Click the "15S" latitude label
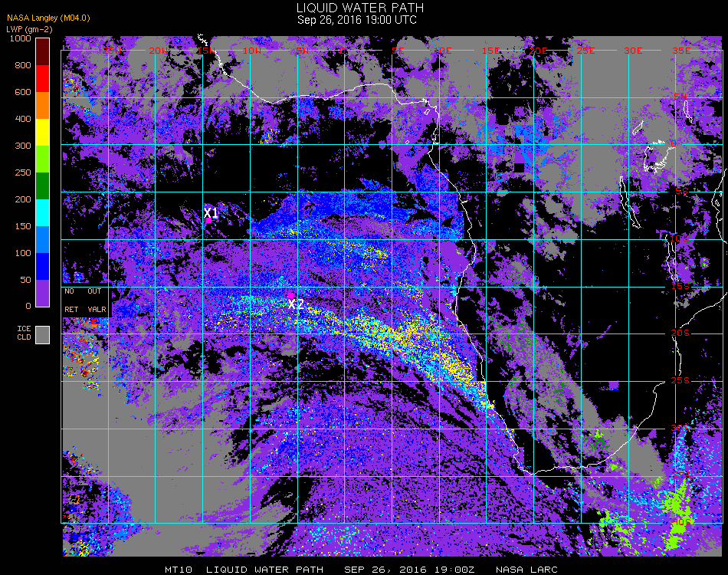Viewport: 728px width, 575px height. coord(680,286)
